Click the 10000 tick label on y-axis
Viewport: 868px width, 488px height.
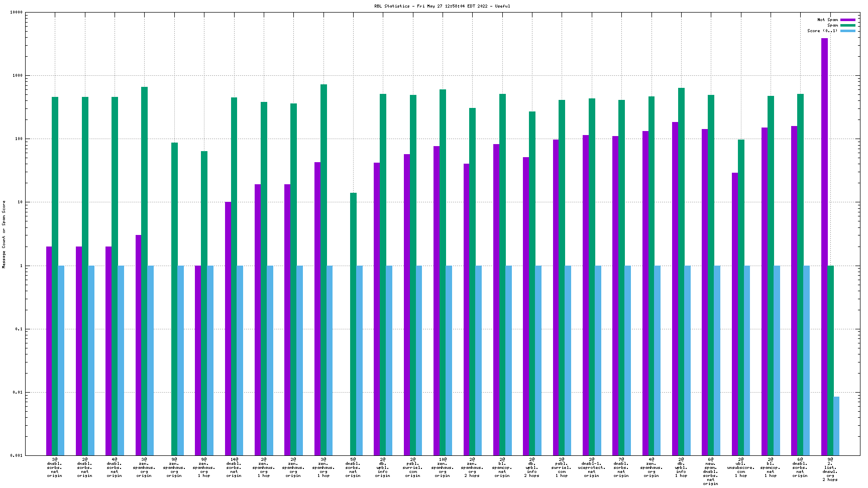coord(16,13)
